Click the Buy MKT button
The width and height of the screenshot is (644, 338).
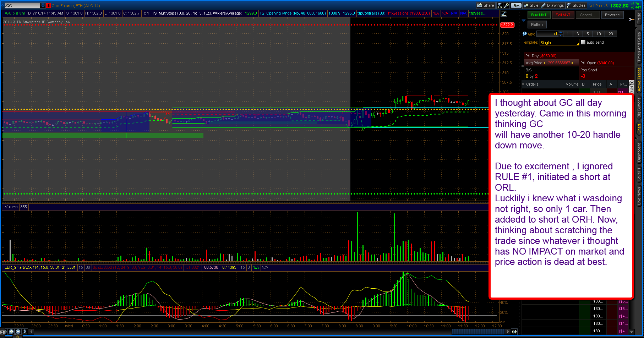pos(539,15)
